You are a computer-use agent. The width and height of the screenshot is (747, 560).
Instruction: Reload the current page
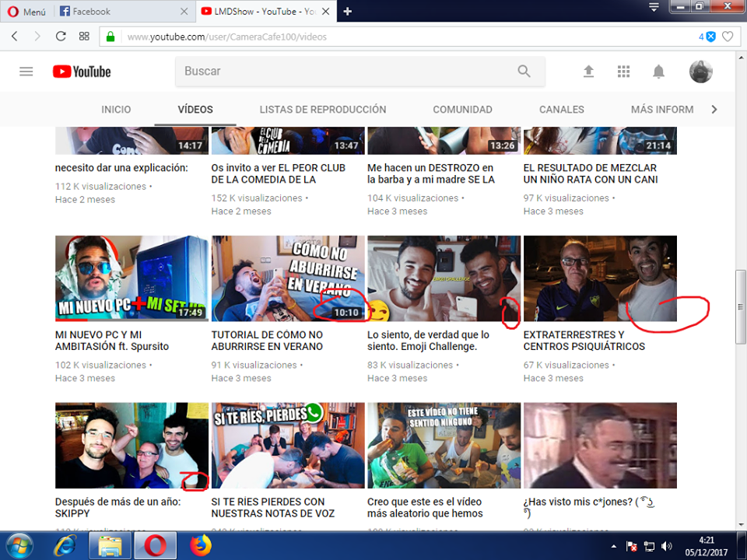tap(61, 37)
